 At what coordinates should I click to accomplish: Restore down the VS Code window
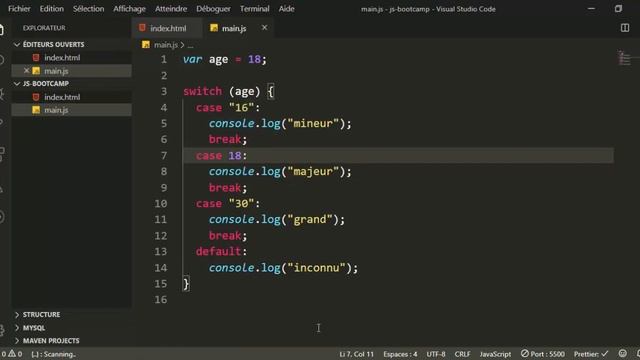coord(618,9)
